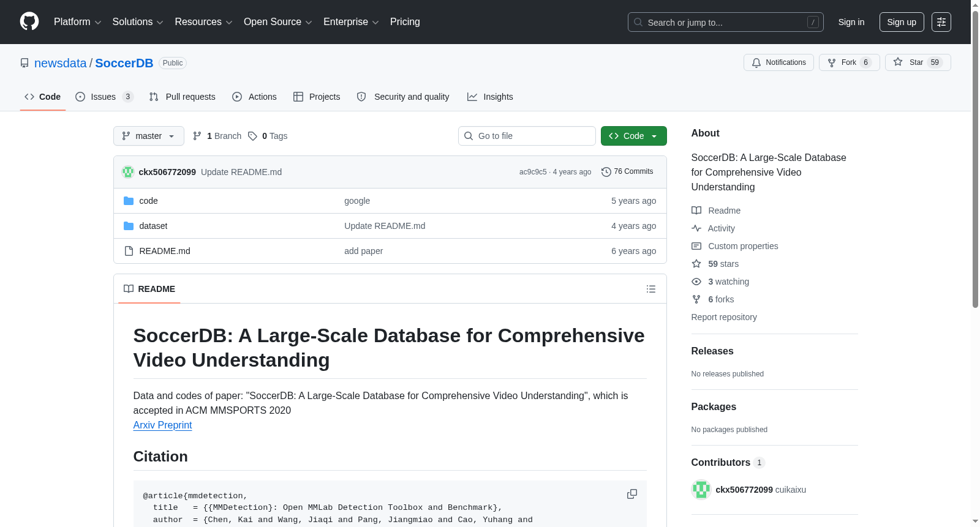Go to the GitHub homepage logo
The image size is (980, 527).
pyautogui.click(x=29, y=22)
